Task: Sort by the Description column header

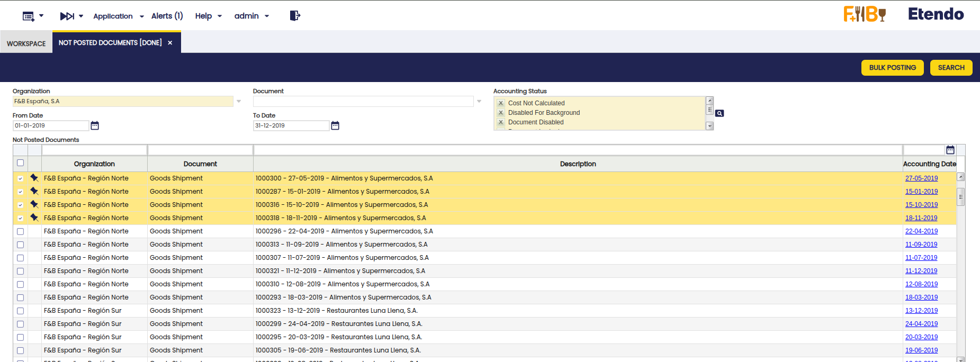Action: pyautogui.click(x=578, y=164)
